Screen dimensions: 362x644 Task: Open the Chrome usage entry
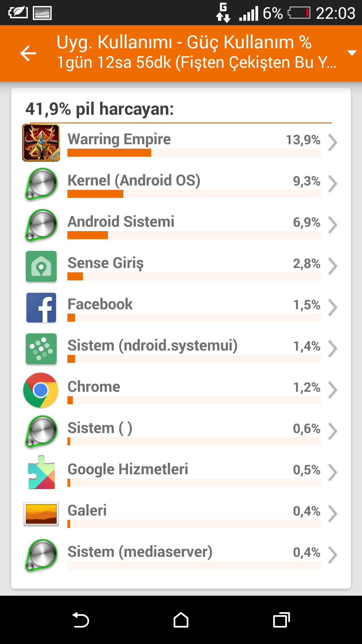pos(181,390)
